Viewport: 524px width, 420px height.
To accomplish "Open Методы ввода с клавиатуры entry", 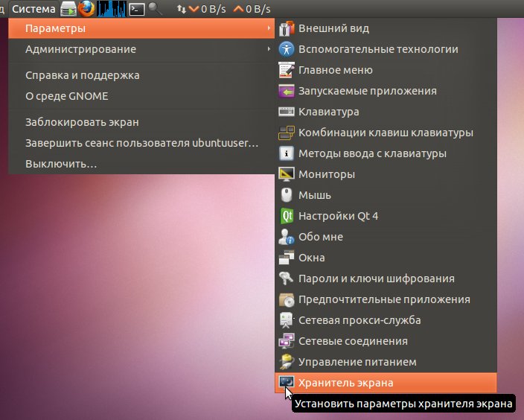I will (386, 153).
